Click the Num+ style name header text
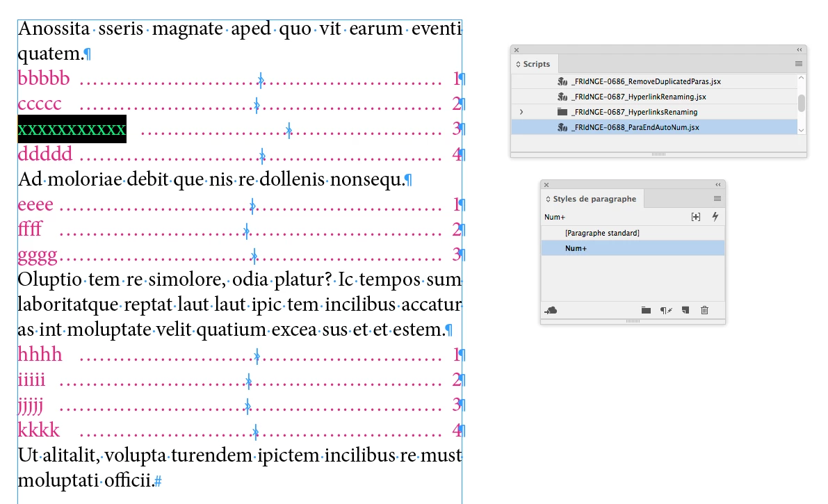The image size is (828, 504). pos(555,217)
